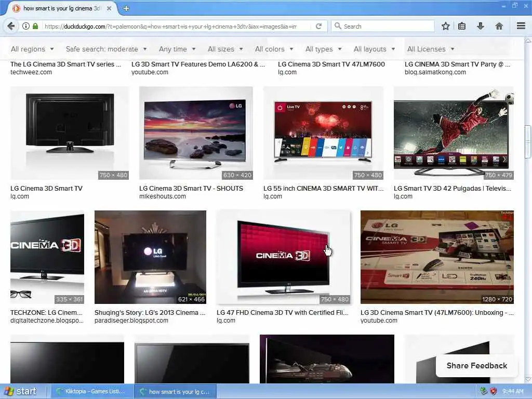The height and width of the screenshot is (399, 532).
Task: Open the All sizes filter dropdown
Action: click(225, 49)
